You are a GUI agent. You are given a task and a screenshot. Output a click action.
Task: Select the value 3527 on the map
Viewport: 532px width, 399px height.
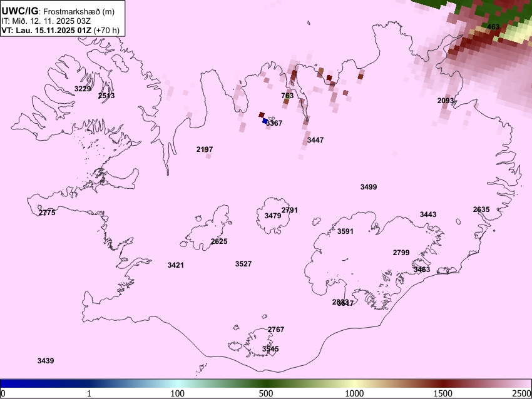(243, 264)
